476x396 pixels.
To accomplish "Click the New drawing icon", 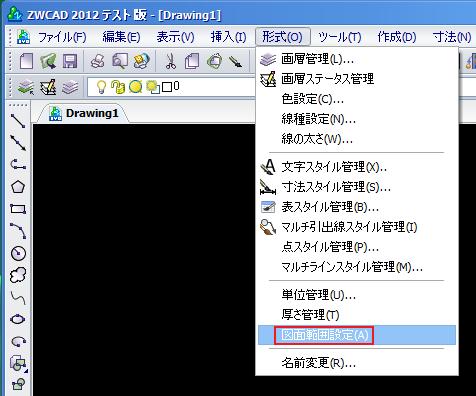I will pyautogui.click(x=26, y=62).
